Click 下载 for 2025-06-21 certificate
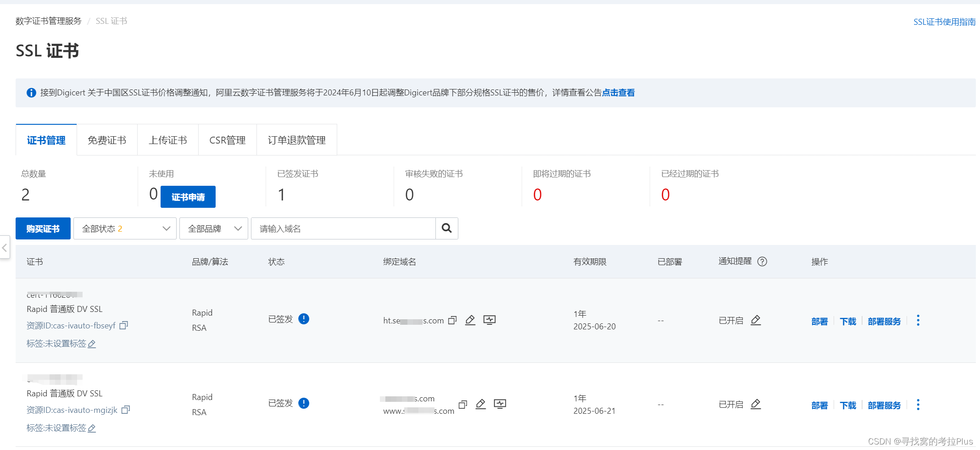 848,405
